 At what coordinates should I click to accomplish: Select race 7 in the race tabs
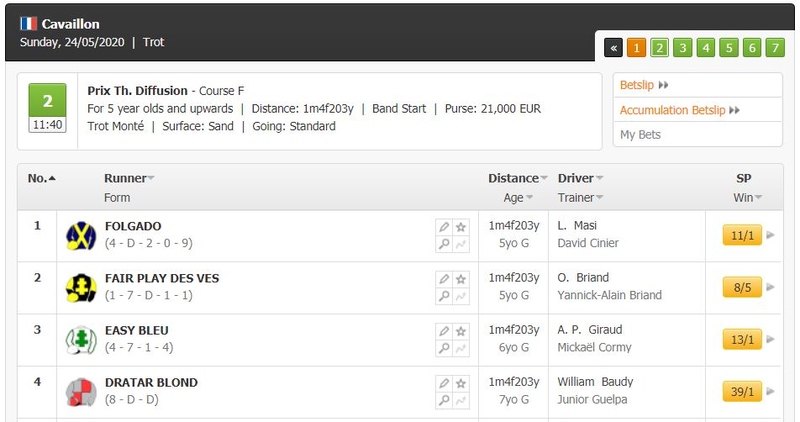click(775, 48)
